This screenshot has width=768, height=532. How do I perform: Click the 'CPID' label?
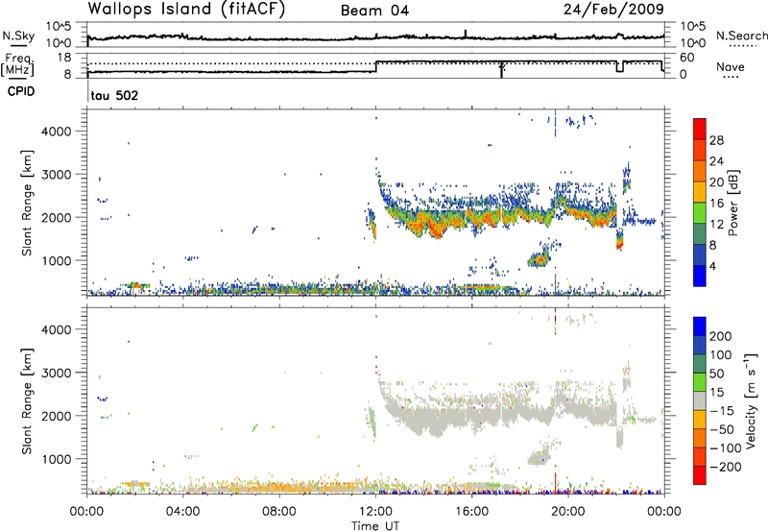click(21, 91)
